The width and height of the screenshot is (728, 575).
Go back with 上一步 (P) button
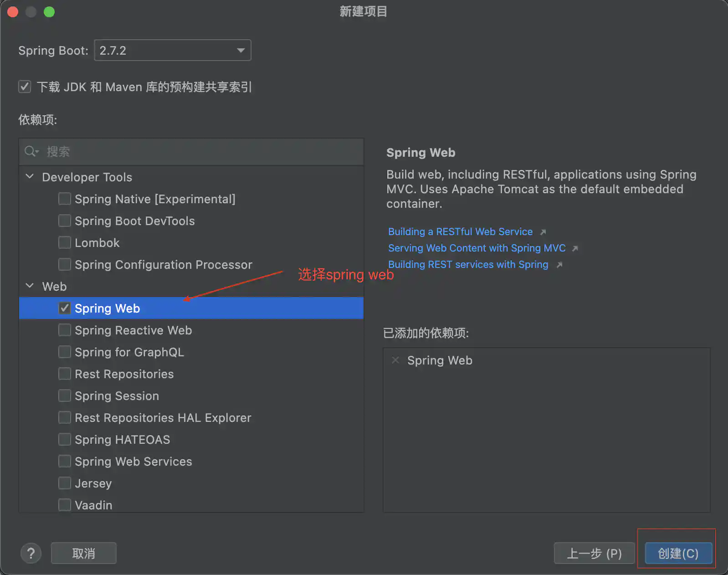click(x=594, y=554)
